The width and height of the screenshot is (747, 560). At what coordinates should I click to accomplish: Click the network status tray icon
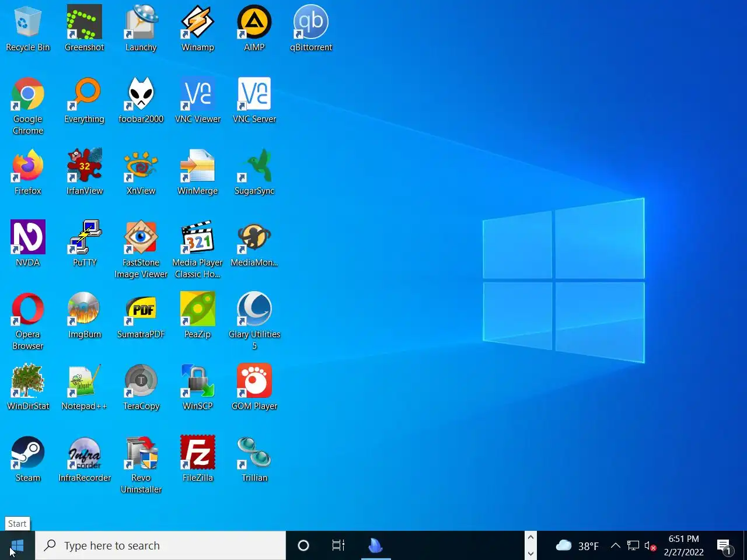(633, 545)
